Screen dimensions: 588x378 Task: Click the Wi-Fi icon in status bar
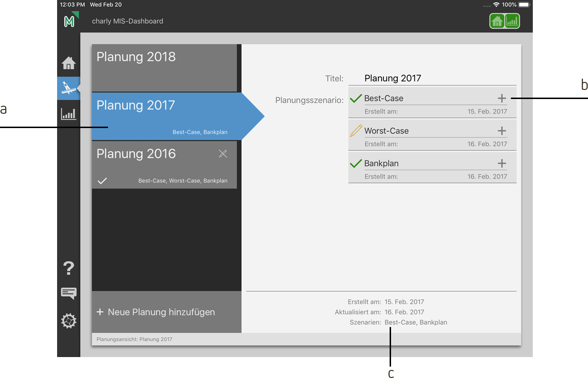pos(496,4)
